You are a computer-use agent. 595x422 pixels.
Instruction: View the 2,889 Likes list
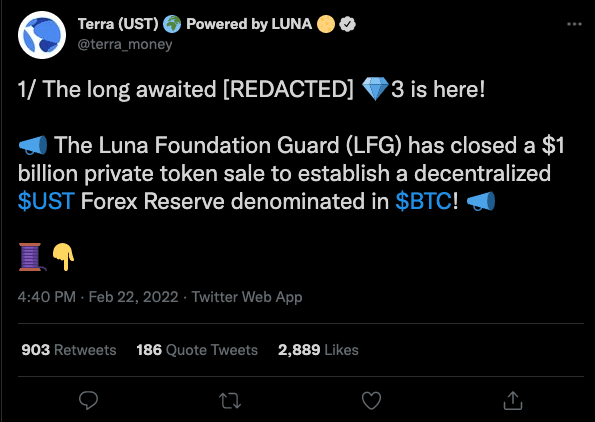pyautogui.click(x=318, y=350)
